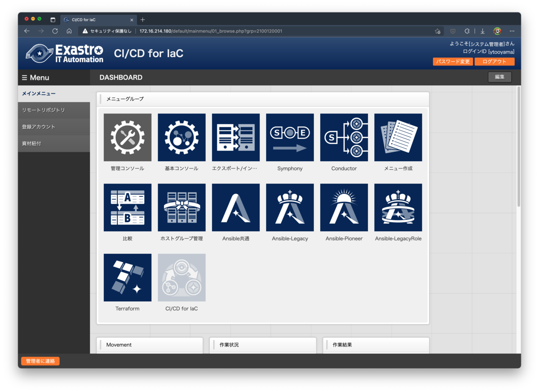Open the browser profile avatar
The height and width of the screenshot is (392, 539).
(497, 31)
